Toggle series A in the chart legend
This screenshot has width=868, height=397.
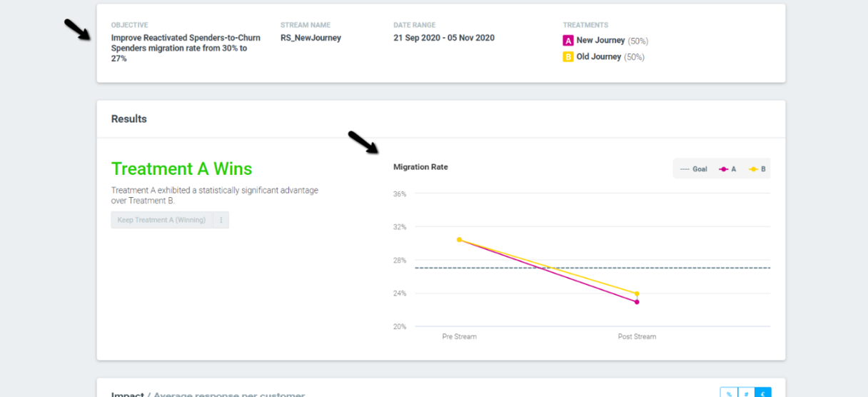pyautogui.click(x=728, y=169)
